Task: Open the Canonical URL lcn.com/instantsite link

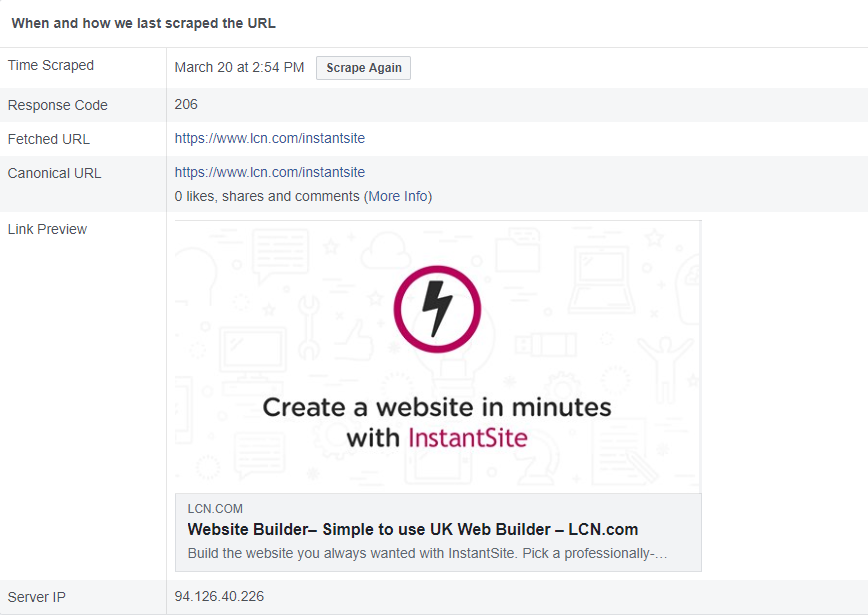Action: [270, 172]
